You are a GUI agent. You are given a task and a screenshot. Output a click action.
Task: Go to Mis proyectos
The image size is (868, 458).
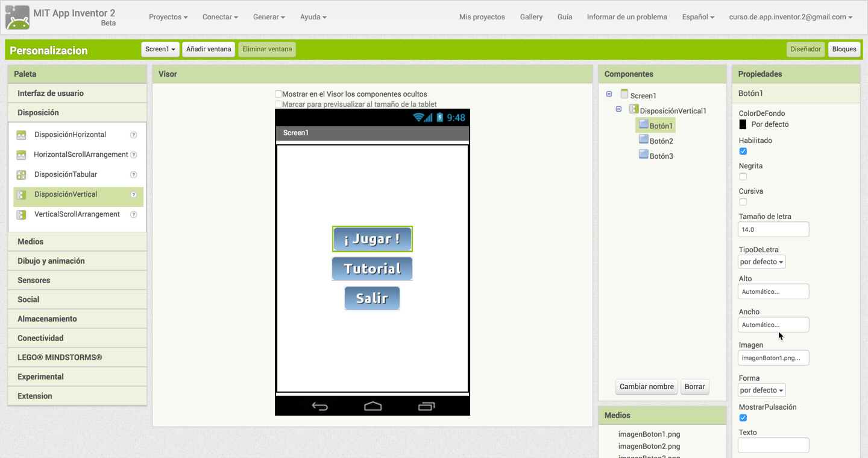pos(482,17)
